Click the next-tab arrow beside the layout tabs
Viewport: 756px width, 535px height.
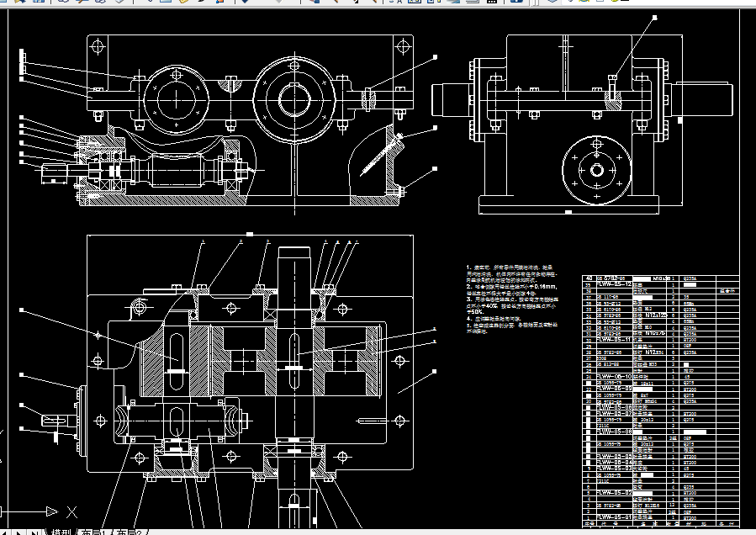pos(19,532)
